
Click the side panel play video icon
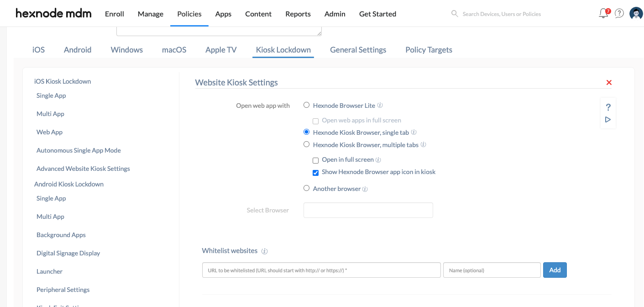(608, 120)
